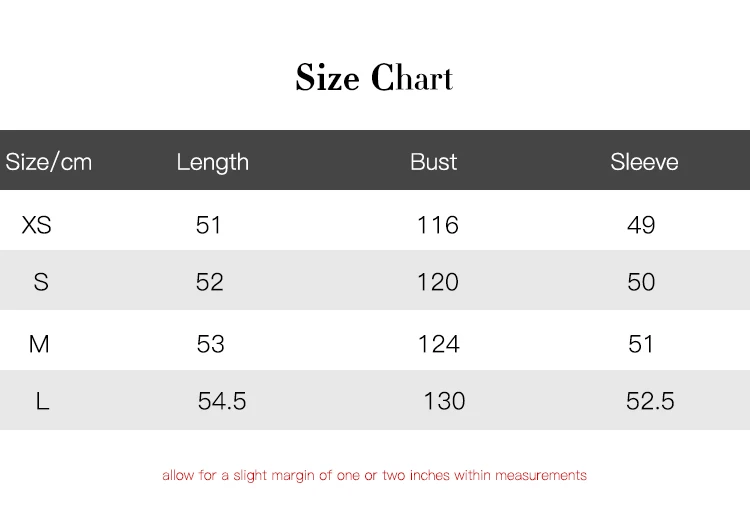Click the red measurement margin note
The width and height of the screenshot is (750, 517).
[x=374, y=475]
